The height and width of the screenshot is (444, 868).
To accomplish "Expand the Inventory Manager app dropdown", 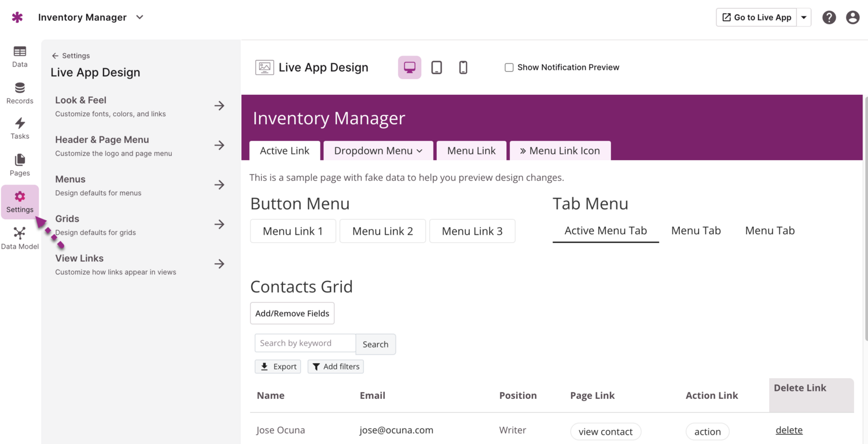I will click(139, 17).
